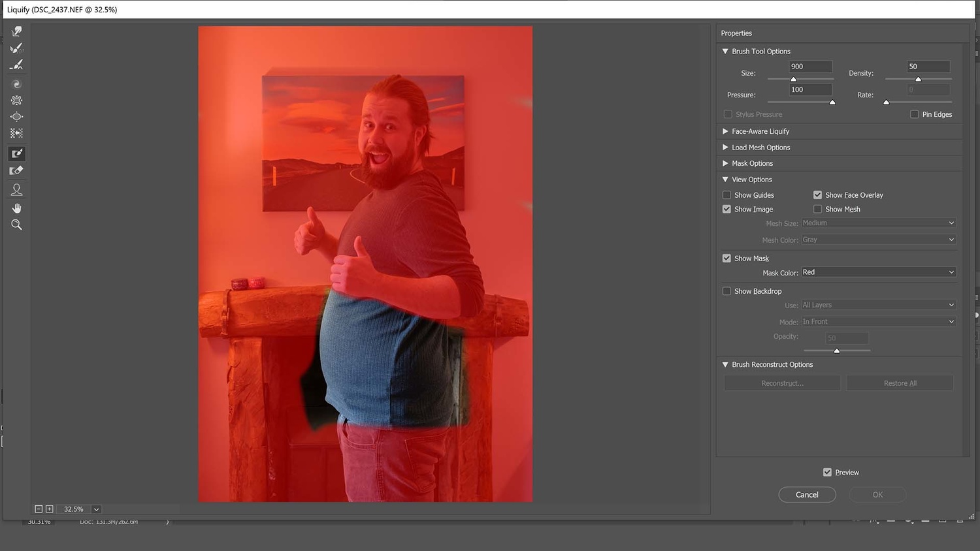Open the Mask Color Red dropdown
The image size is (980, 551).
879,272
